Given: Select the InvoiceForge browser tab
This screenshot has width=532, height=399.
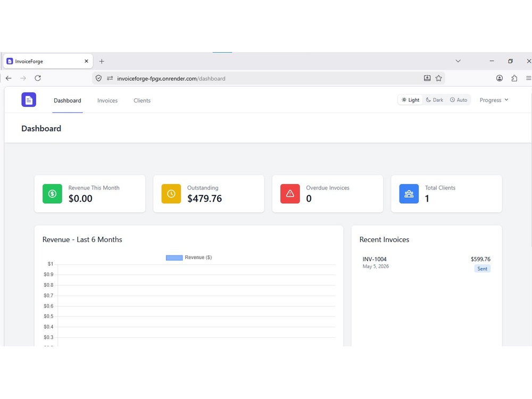Looking at the screenshot, I should tap(48, 61).
